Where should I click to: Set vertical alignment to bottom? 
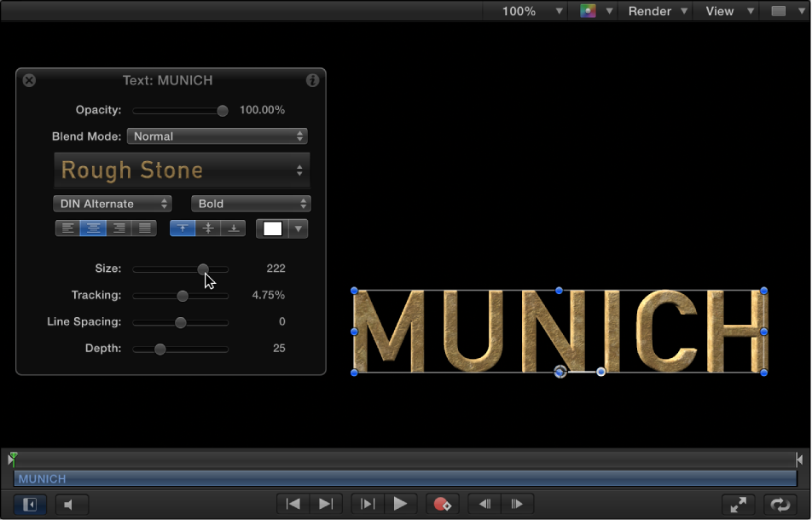(x=233, y=228)
